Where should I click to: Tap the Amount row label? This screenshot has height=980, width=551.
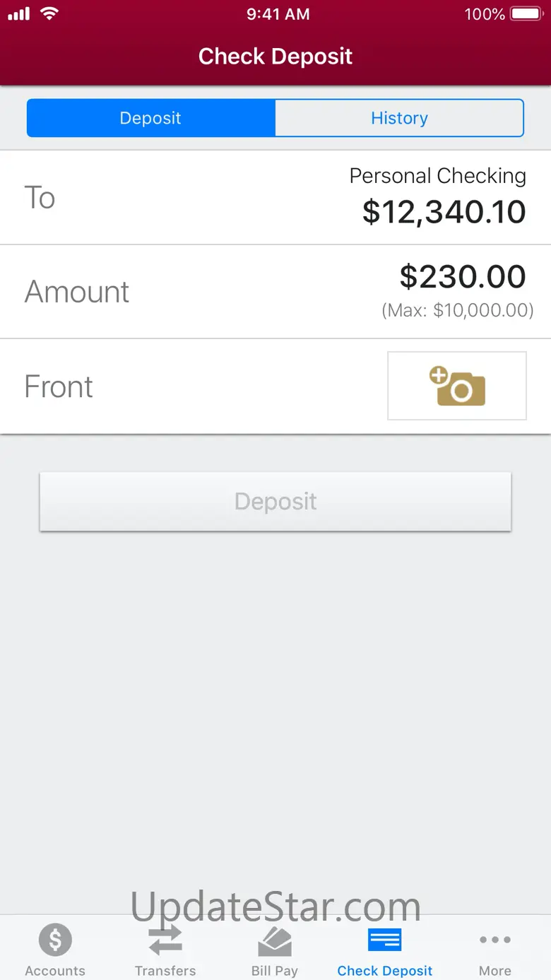pos(77,292)
